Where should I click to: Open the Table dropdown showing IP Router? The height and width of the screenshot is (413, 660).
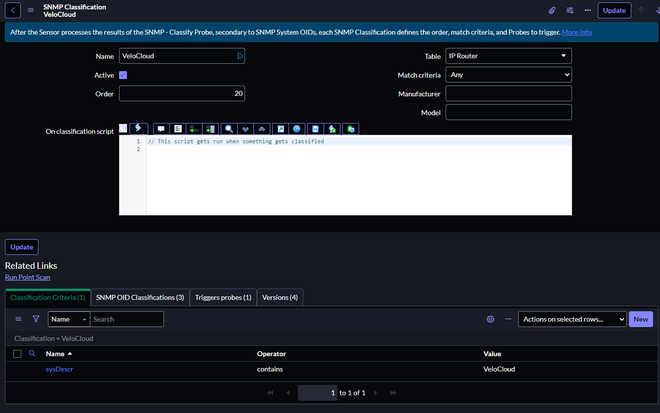tap(508, 56)
